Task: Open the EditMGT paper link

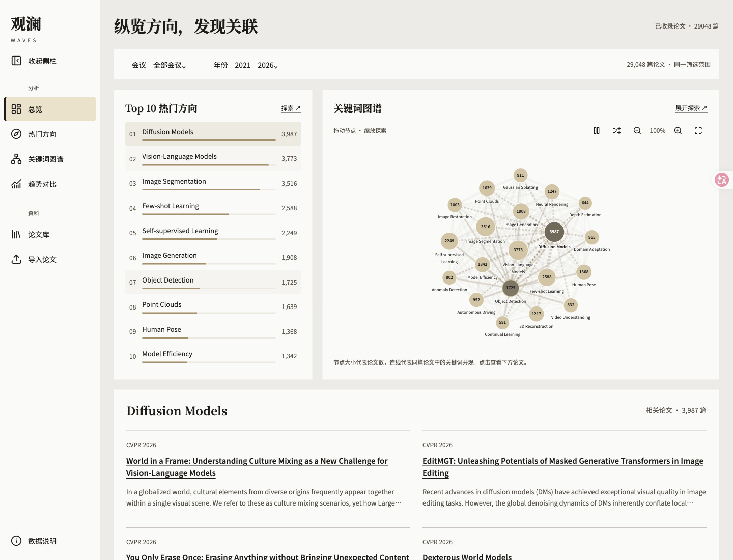Action: [563, 467]
